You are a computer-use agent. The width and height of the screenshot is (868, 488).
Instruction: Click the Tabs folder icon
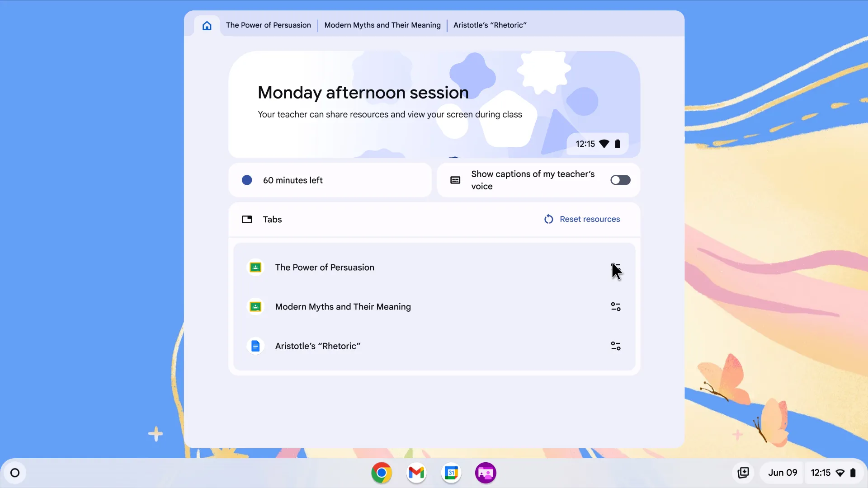coord(247,219)
